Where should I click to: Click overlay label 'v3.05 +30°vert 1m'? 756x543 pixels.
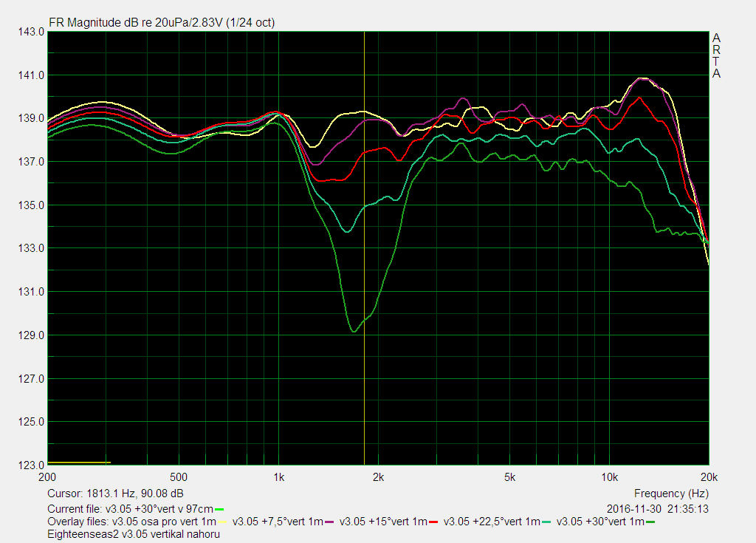coord(600,522)
